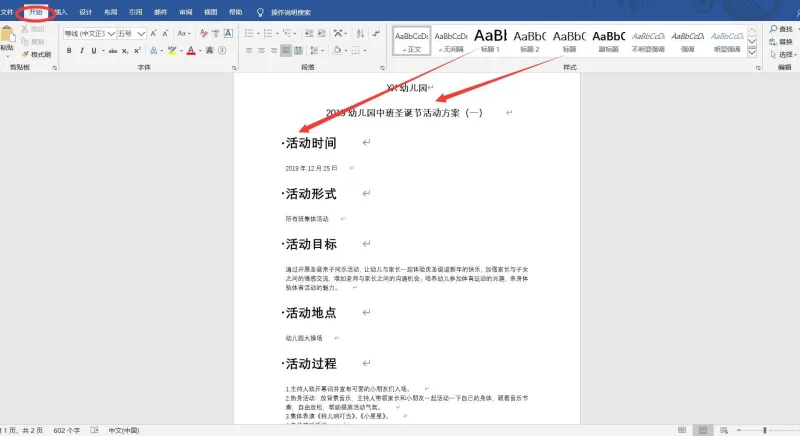This screenshot has width=800, height=436.
Task: Open the font color dropdown arrow
Action: coord(200,50)
